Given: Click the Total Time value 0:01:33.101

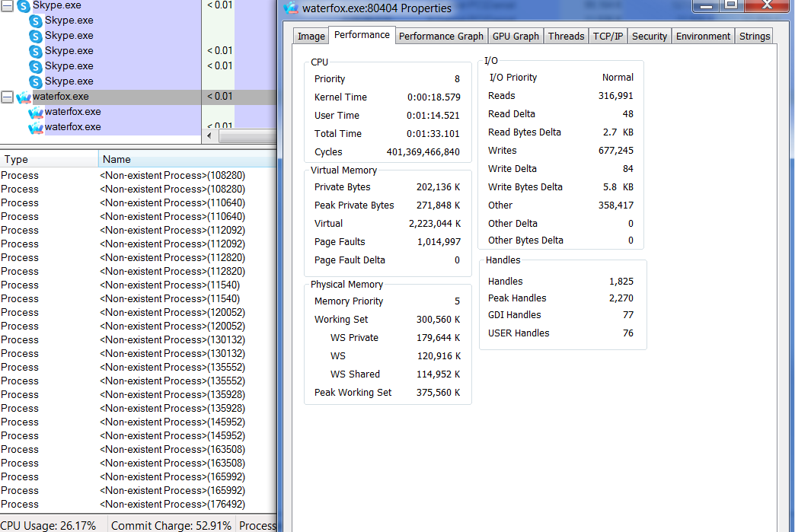Looking at the screenshot, I should click(433, 134).
